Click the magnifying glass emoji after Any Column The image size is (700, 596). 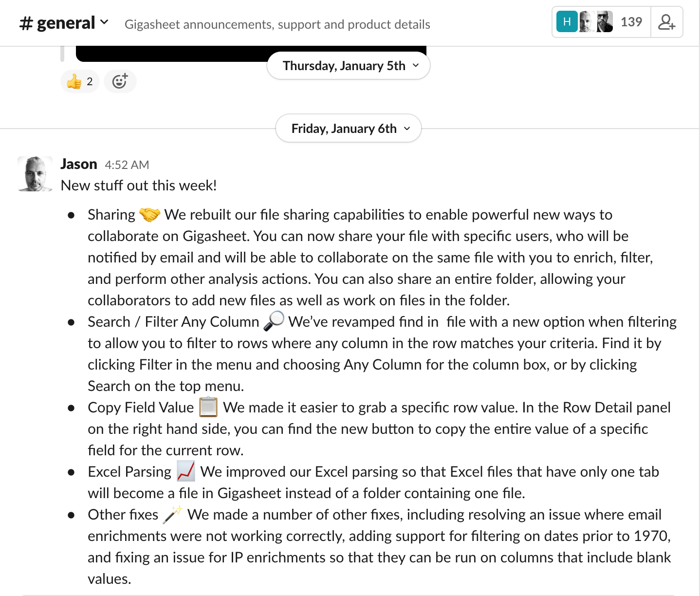tap(274, 321)
